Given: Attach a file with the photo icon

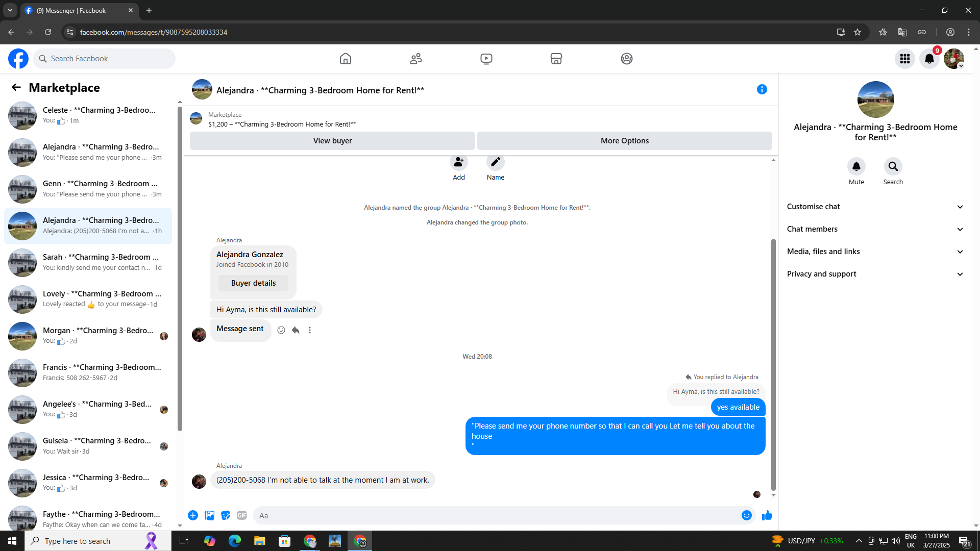Looking at the screenshot, I should tap(209, 515).
